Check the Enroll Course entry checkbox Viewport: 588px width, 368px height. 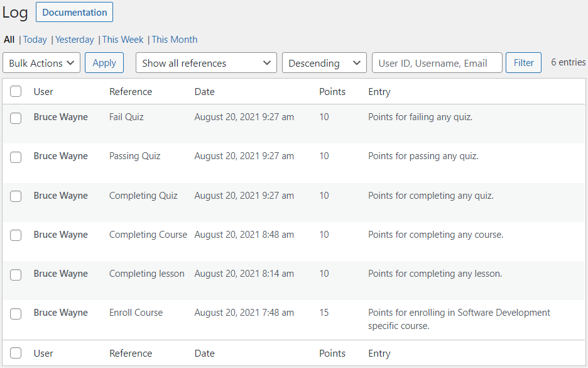(16, 313)
